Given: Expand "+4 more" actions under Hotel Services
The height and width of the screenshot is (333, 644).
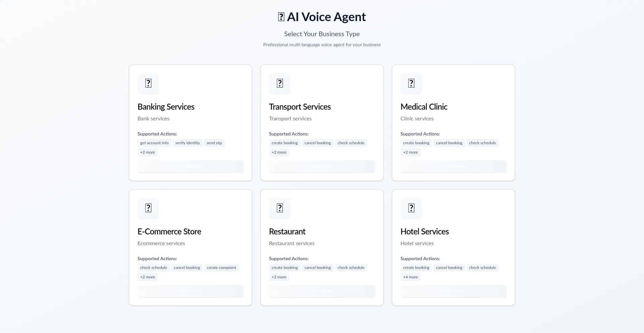Looking at the screenshot, I should pos(411,277).
